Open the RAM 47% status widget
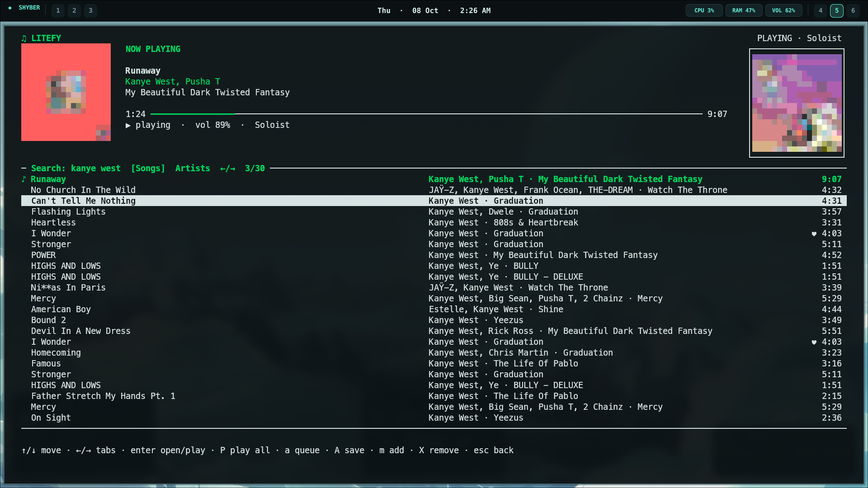The height and width of the screenshot is (488, 868). tap(744, 10)
